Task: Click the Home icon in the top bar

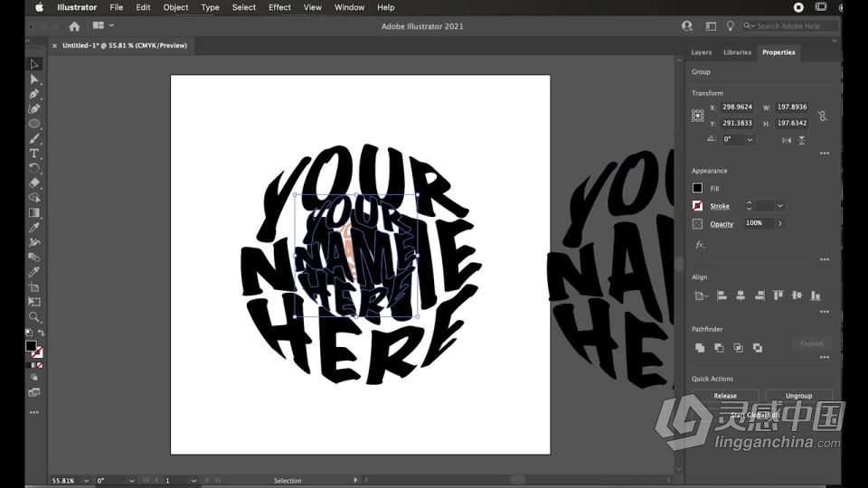Action: click(x=74, y=26)
